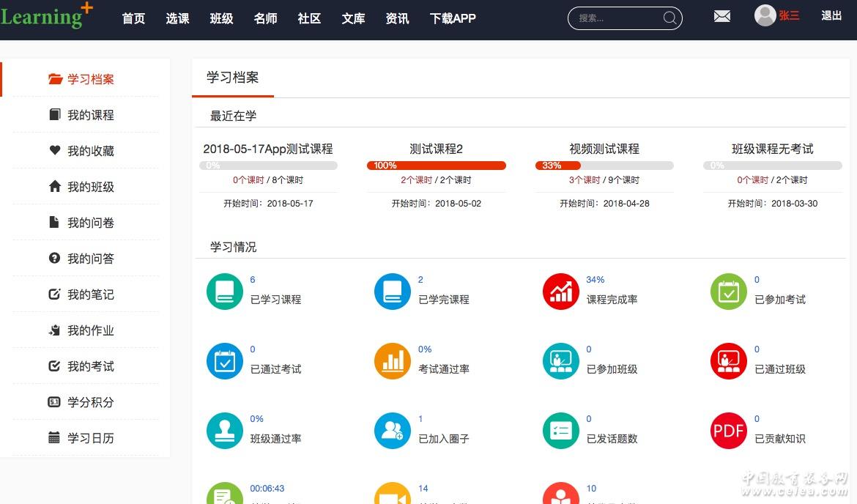Screen dimensions: 857x504
Task: Click the blue 已加入圈子 people icon
Action: pos(393,431)
